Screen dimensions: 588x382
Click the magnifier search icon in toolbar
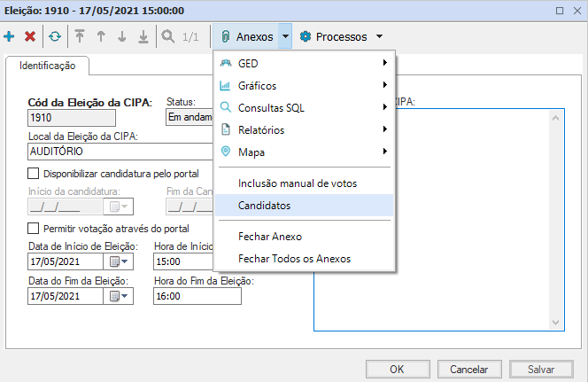point(167,37)
